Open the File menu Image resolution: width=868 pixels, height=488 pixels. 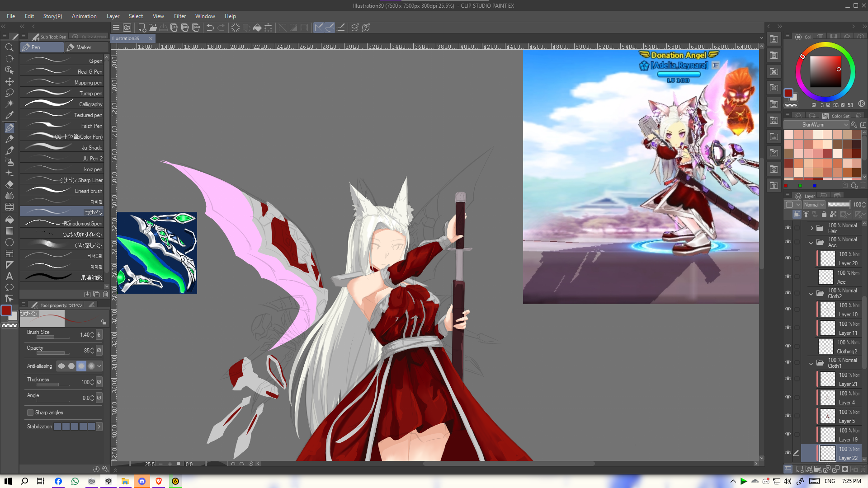coord(11,16)
